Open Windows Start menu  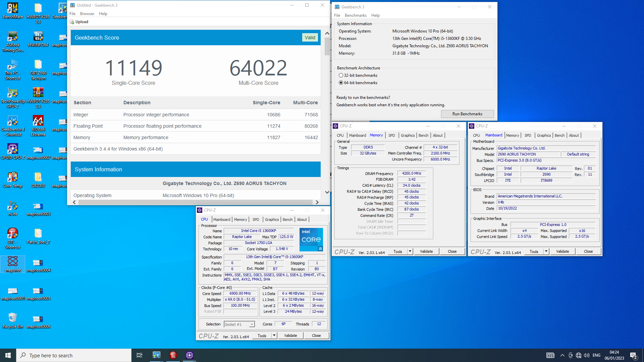coord(8,355)
